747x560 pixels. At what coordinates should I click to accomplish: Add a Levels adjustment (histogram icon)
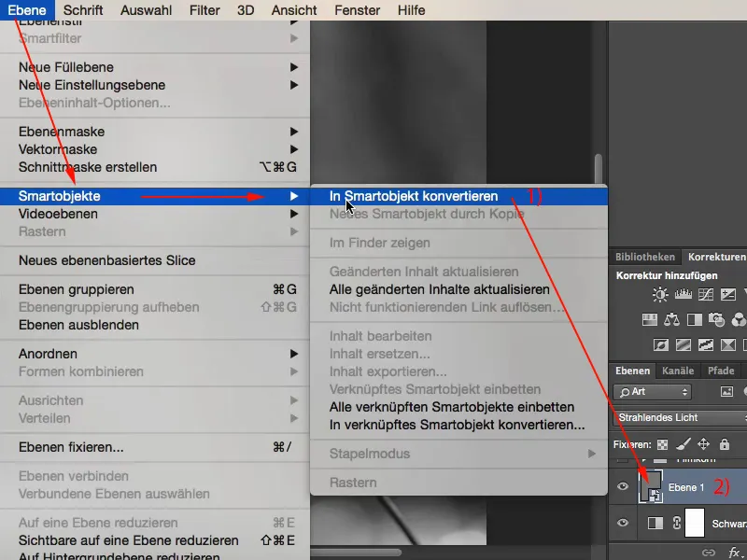[x=684, y=295]
